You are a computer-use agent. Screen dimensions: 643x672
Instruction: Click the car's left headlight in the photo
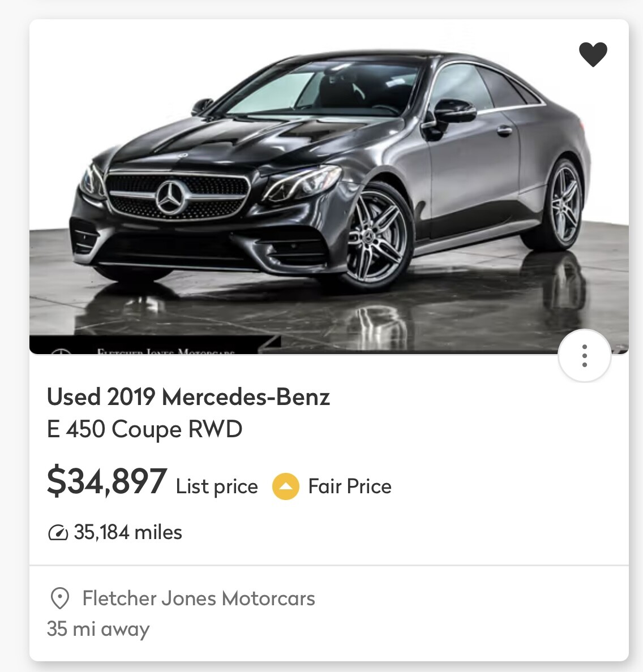click(303, 184)
